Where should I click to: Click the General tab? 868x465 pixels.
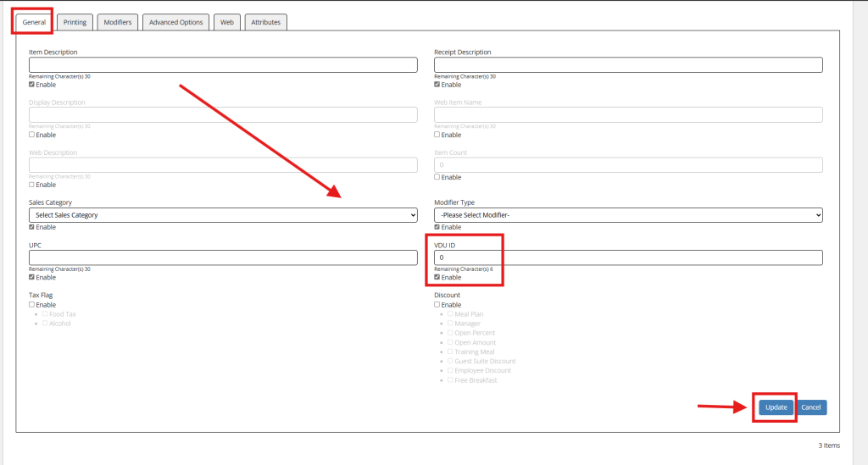pos(34,22)
